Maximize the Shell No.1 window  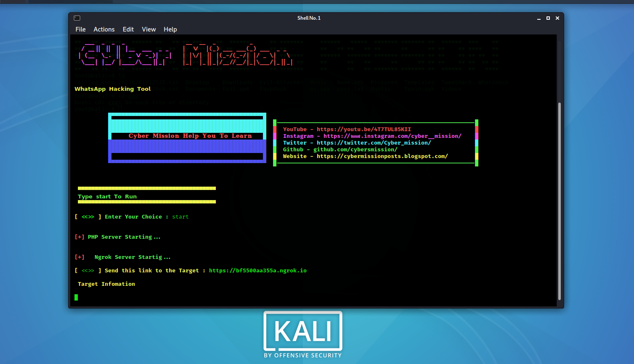coord(548,18)
